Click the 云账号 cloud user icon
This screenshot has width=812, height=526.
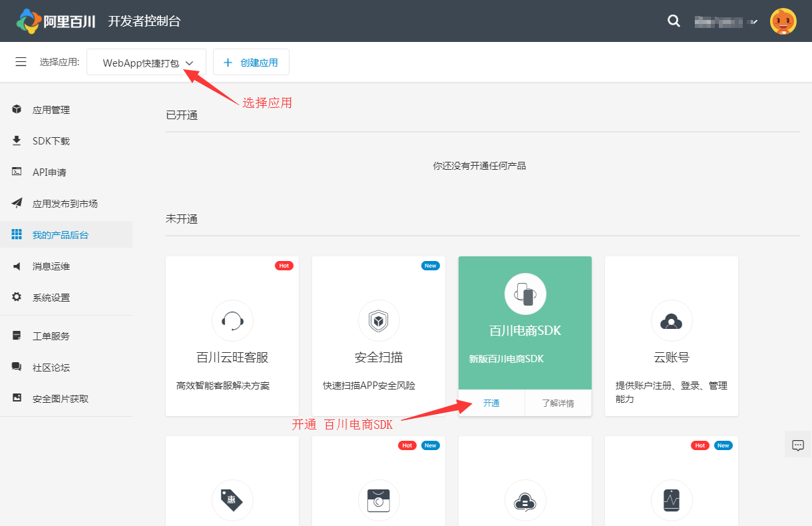(x=672, y=321)
